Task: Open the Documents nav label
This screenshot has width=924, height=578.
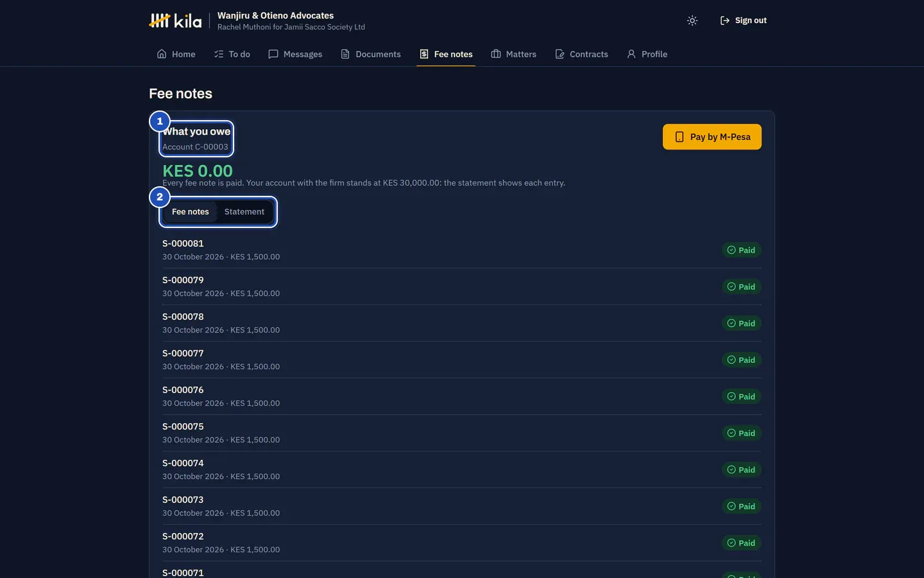Action: 378,54
